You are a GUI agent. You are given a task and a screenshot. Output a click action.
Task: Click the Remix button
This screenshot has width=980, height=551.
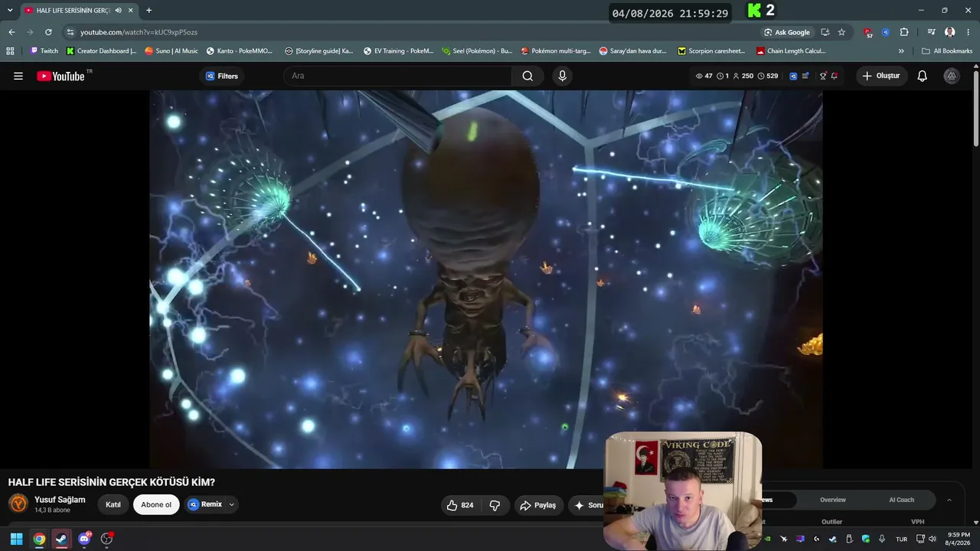pyautogui.click(x=205, y=505)
